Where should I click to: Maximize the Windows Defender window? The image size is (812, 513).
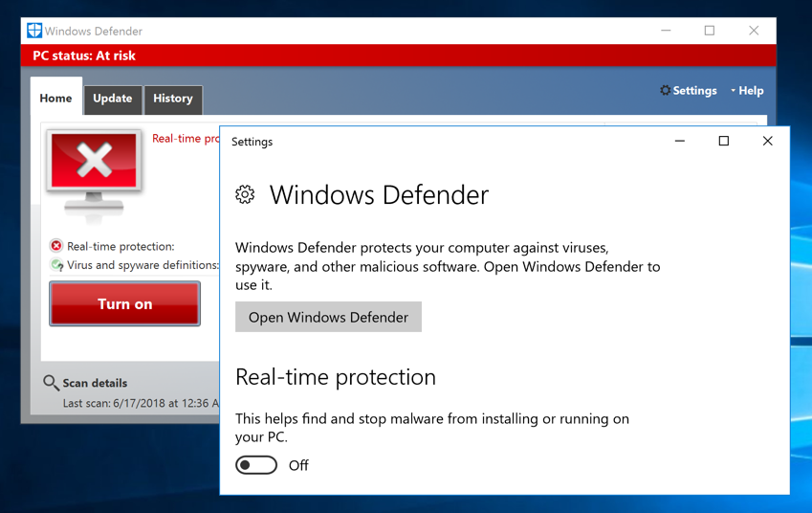[710, 31]
